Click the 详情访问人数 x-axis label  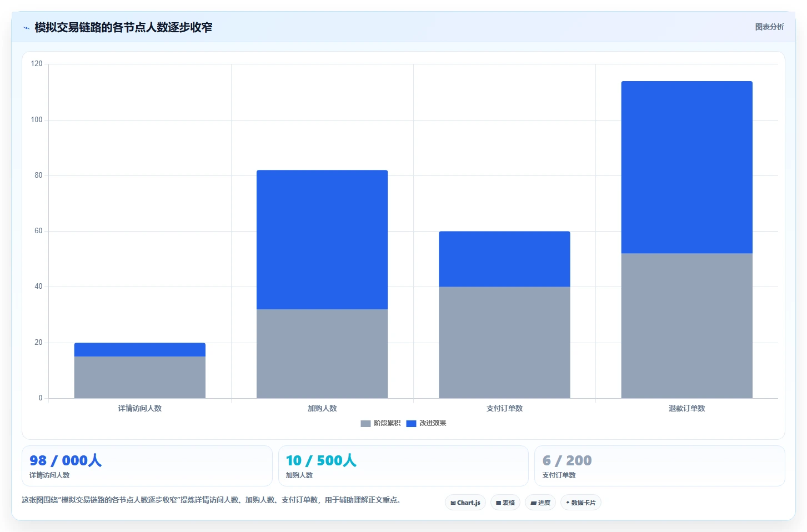coord(140,408)
